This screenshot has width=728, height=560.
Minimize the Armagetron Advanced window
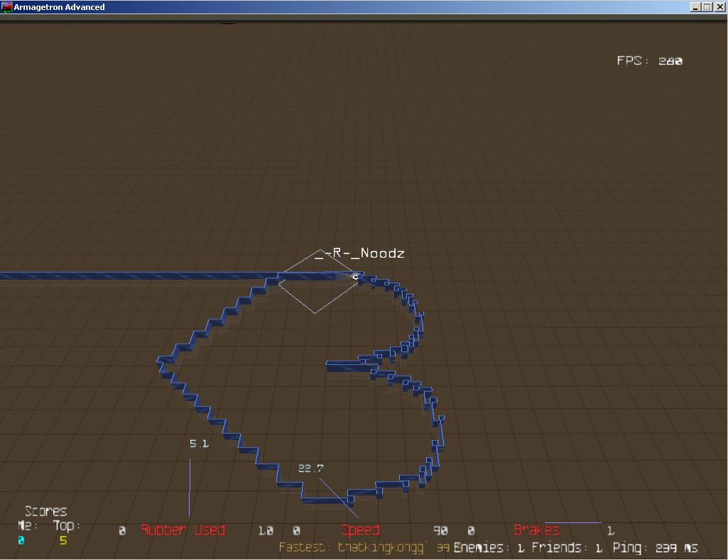(695, 7)
